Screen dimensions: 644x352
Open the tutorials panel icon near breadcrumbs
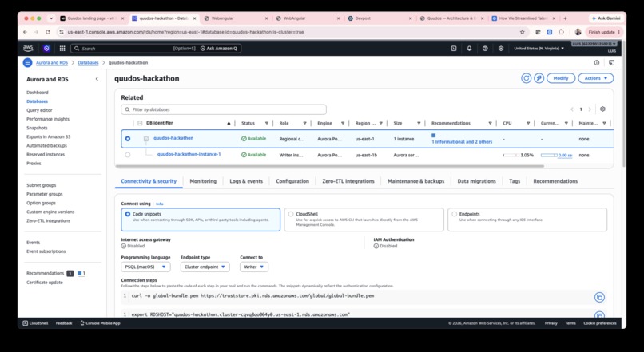click(x=611, y=63)
